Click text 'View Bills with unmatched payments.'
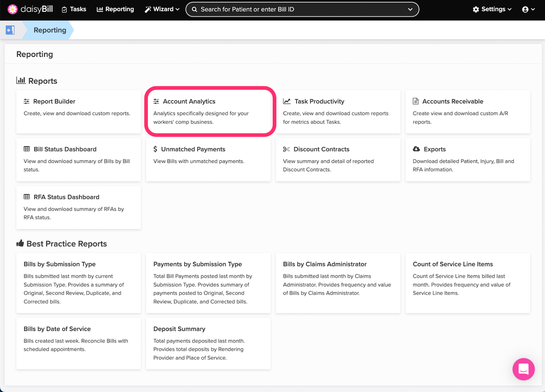Viewport: 545px width, 392px height. click(x=199, y=161)
